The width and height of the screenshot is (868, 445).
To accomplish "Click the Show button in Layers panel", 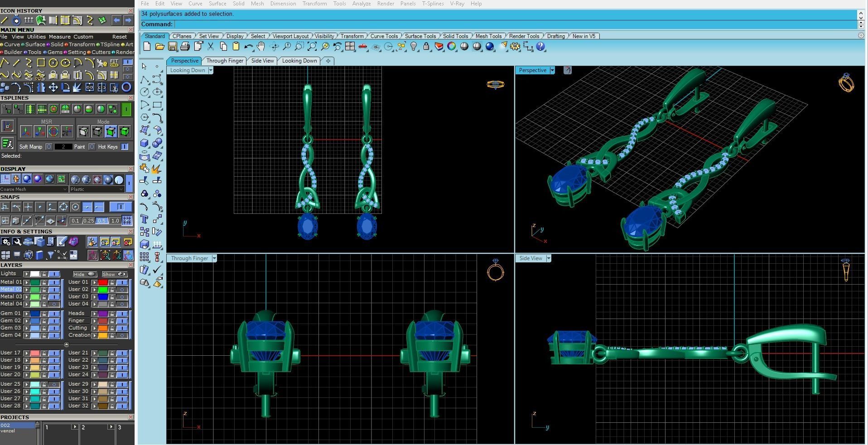I will (x=114, y=274).
